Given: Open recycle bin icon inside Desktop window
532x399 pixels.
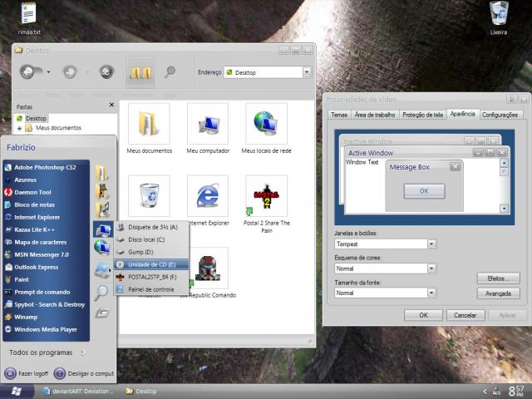Looking at the screenshot, I should click(x=150, y=196).
